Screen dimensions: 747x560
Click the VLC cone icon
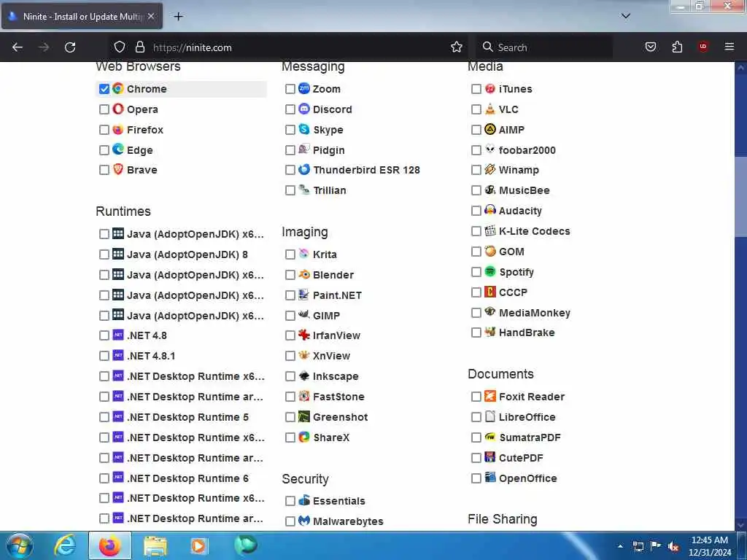click(x=489, y=109)
